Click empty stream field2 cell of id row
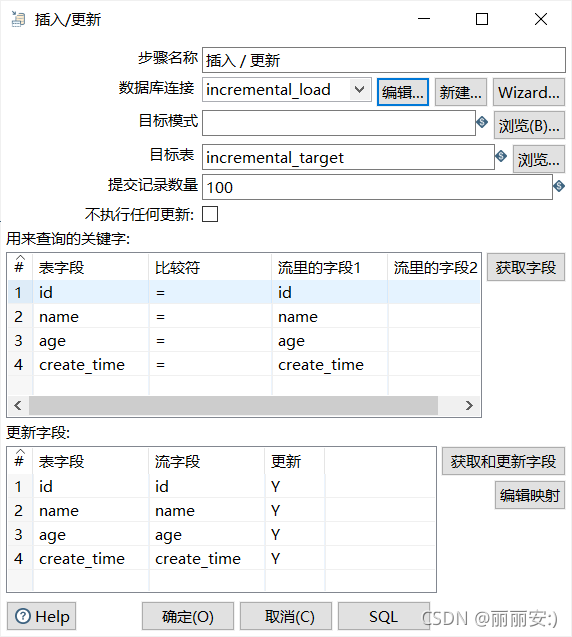 434,292
